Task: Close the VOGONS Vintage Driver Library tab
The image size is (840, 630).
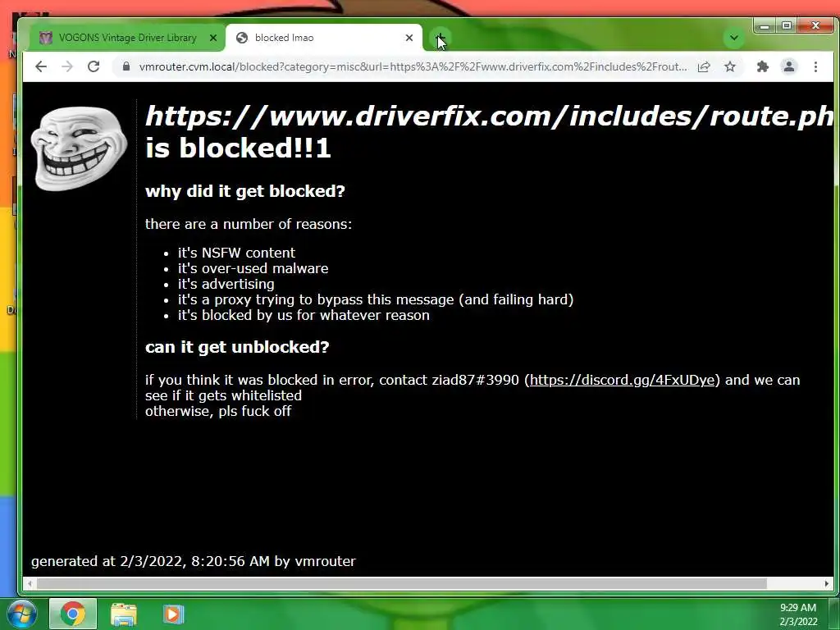Action: click(x=212, y=38)
